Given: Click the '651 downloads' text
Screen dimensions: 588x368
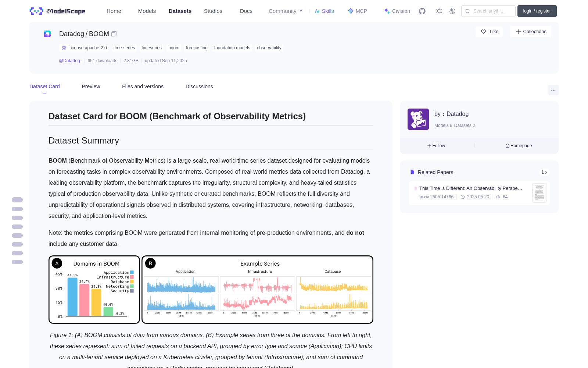Looking at the screenshot, I should pyautogui.click(x=103, y=61).
